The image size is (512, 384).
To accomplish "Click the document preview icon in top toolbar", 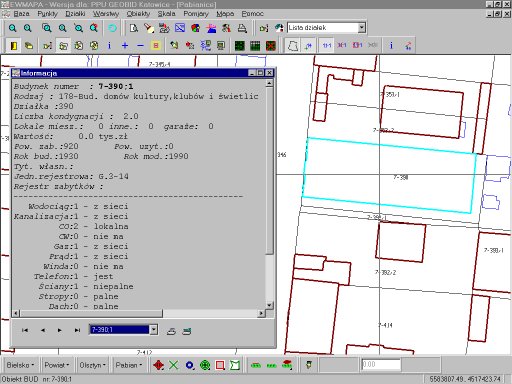I will (x=134, y=28).
